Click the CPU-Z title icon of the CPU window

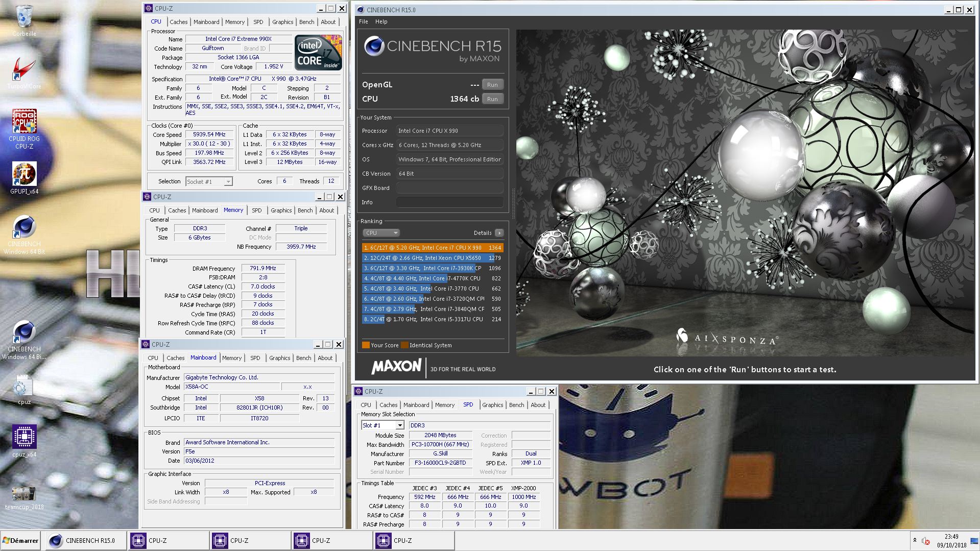coord(149,8)
